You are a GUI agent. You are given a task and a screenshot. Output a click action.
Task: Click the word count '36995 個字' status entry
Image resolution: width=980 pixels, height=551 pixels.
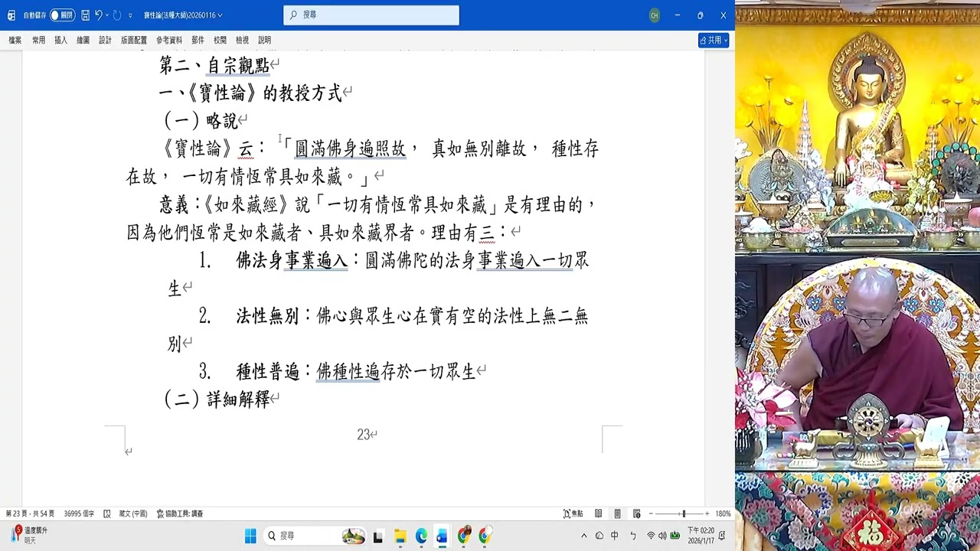79,514
